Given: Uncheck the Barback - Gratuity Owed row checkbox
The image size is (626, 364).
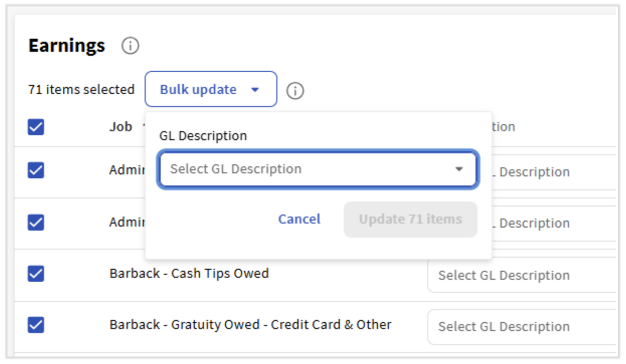Looking at the screenshot, I should coord(36,325).
